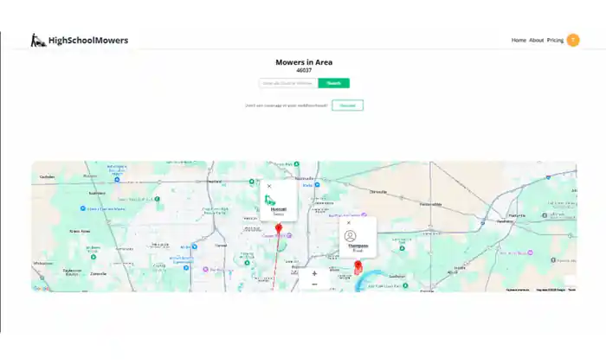The height and width of the screenshot is (364, 606).
Task: Close the Thompson mower popup
Action: [349, 223]
